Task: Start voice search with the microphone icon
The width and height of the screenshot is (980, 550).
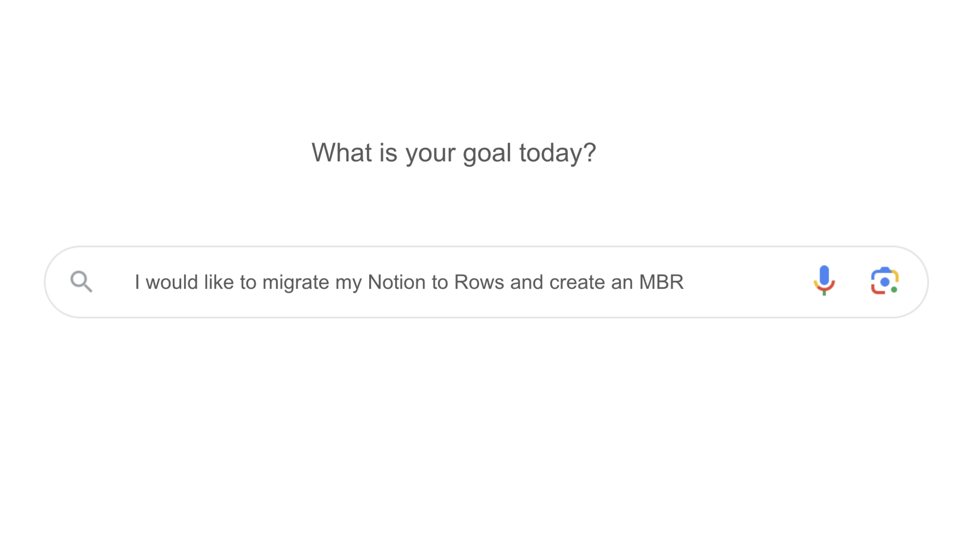Action: 824,281
